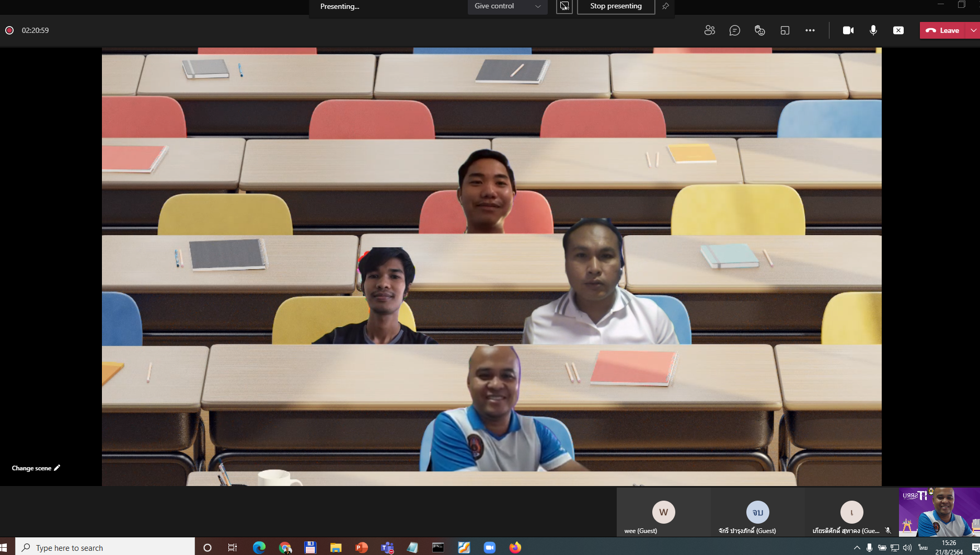This screenshot has width=980, height=555.
Task: Click Stop presenting button
Action: [x=616, y=6]
